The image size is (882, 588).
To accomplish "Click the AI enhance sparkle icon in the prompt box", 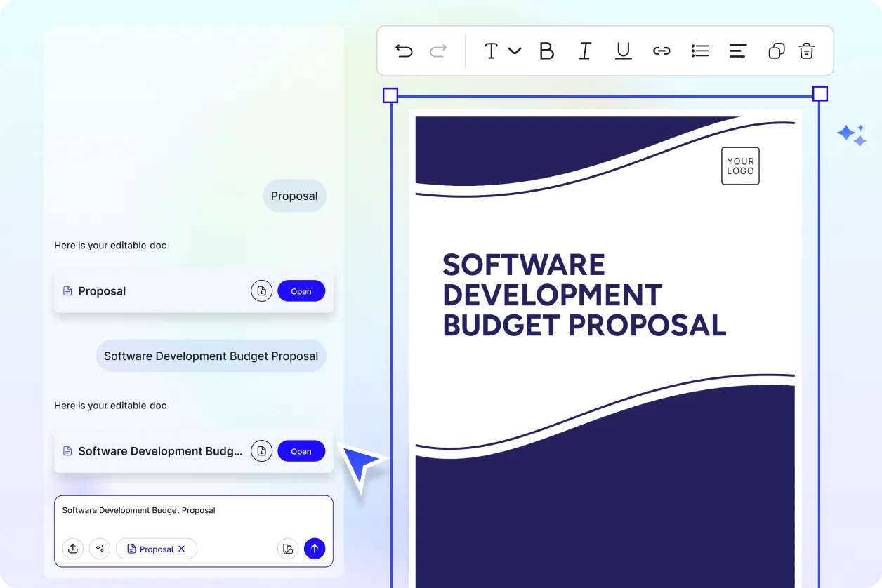I will (100, 549).
